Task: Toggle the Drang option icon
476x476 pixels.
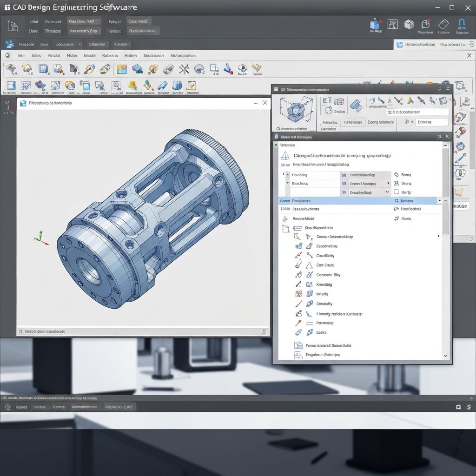Action: (396, 183)
